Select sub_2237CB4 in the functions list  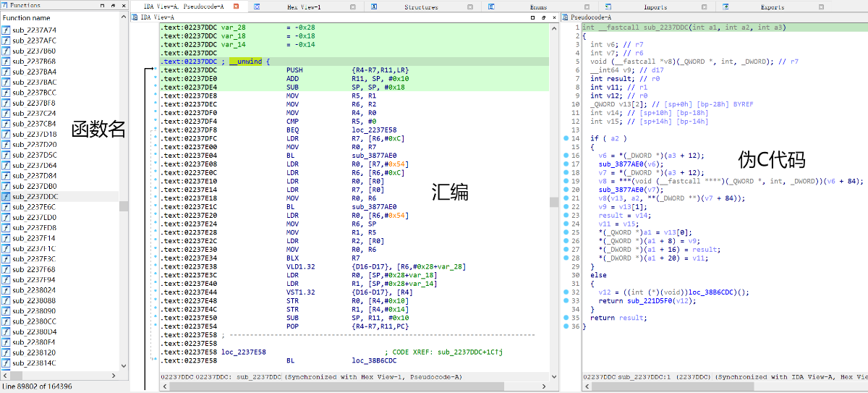pyautogui.click(x=34, y=124)
